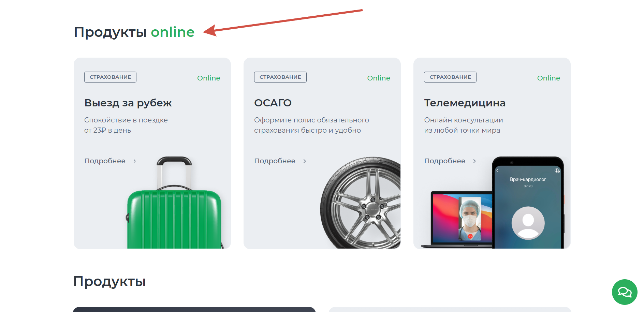Viewport: 644px width, 312px height.
Task: Click the ОСАГО card title
Action: [x=273, y=103]
